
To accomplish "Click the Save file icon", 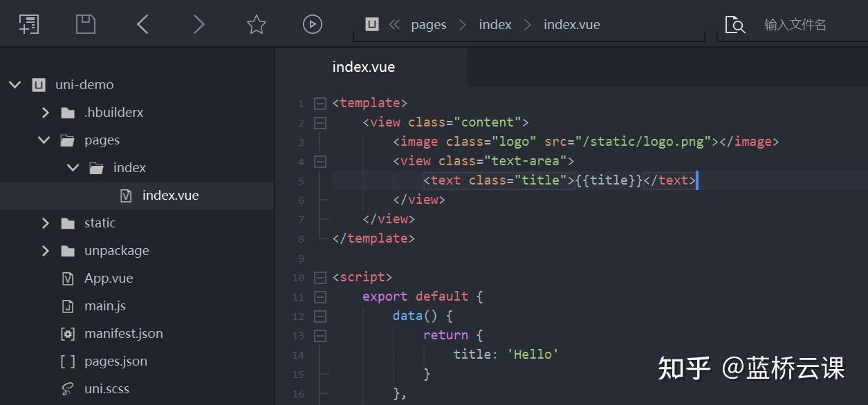I will (x=86, y=24).
